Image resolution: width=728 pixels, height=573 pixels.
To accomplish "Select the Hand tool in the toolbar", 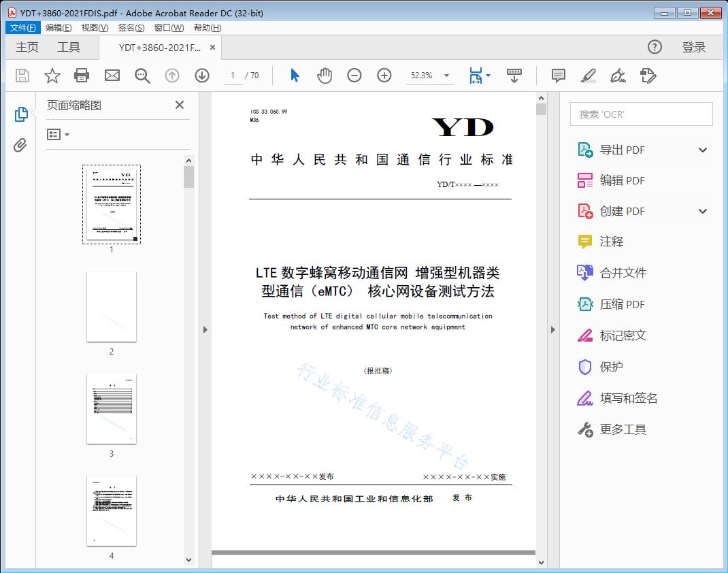I will [325, 76].
